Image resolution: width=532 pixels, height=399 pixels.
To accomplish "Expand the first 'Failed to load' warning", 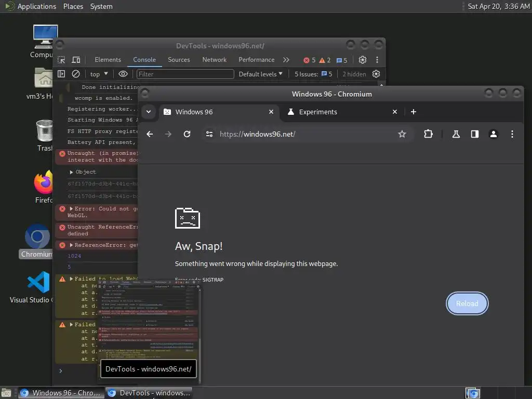I will point(71,279).
